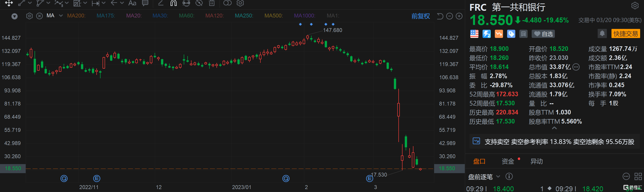Open the trend line tool dropdown arrow
644x192 pixels.
[x=30, y=3]
